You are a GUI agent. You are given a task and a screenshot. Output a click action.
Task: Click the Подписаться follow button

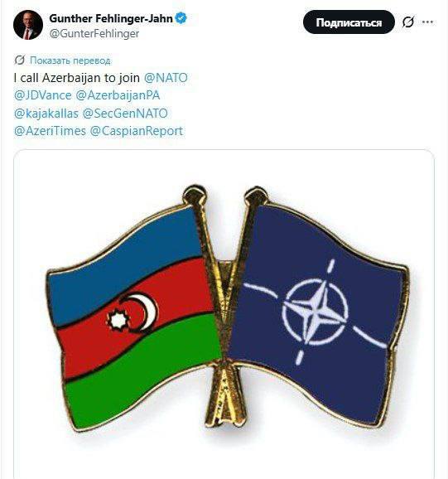click(x=349, y=22)
